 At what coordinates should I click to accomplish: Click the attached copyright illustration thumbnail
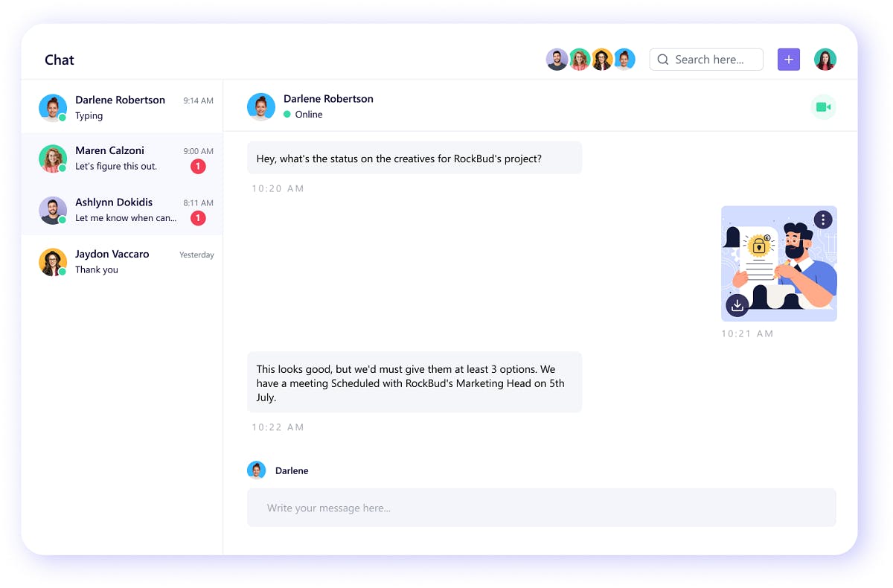click(778, 263)
